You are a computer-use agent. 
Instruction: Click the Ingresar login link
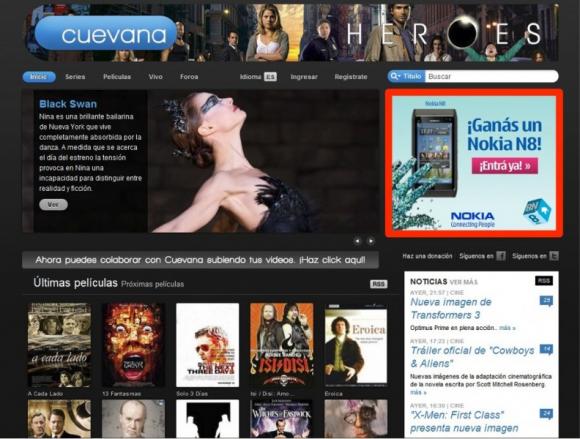[304, 77]
